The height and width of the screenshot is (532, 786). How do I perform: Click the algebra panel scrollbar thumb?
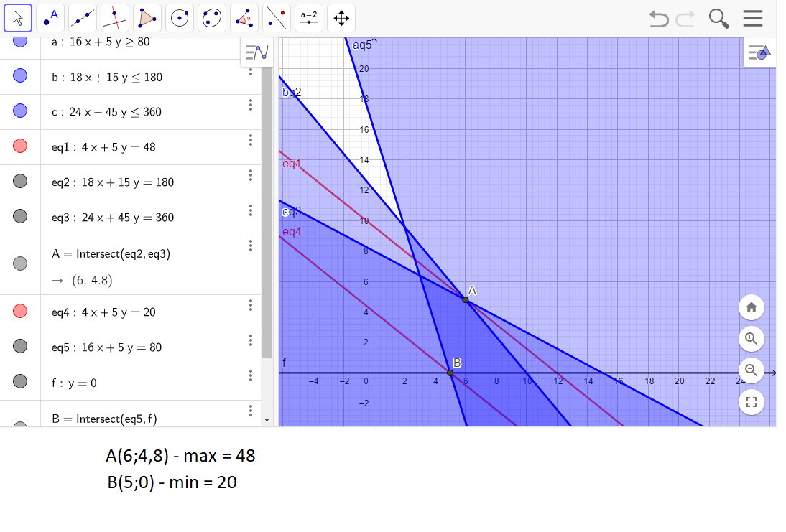(267, 213)
